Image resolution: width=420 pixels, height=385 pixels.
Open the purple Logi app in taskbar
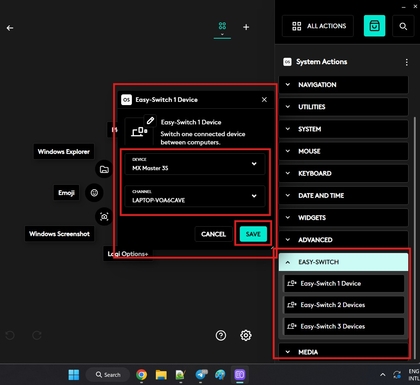coord(240,375)
